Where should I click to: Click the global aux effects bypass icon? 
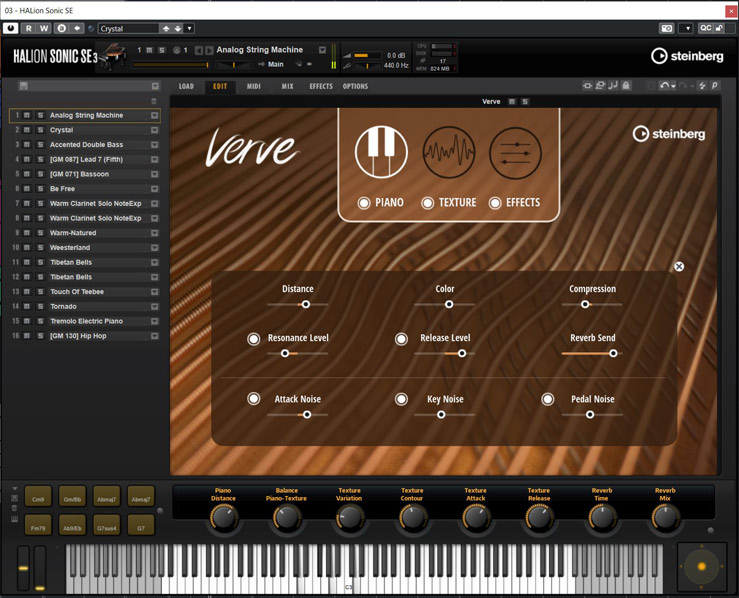[600, 86]
